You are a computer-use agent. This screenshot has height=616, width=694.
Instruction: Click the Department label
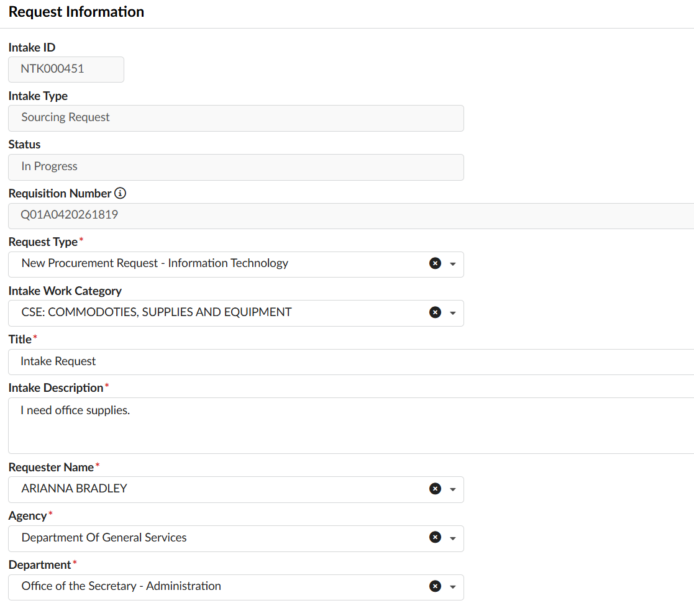(39, 564)
